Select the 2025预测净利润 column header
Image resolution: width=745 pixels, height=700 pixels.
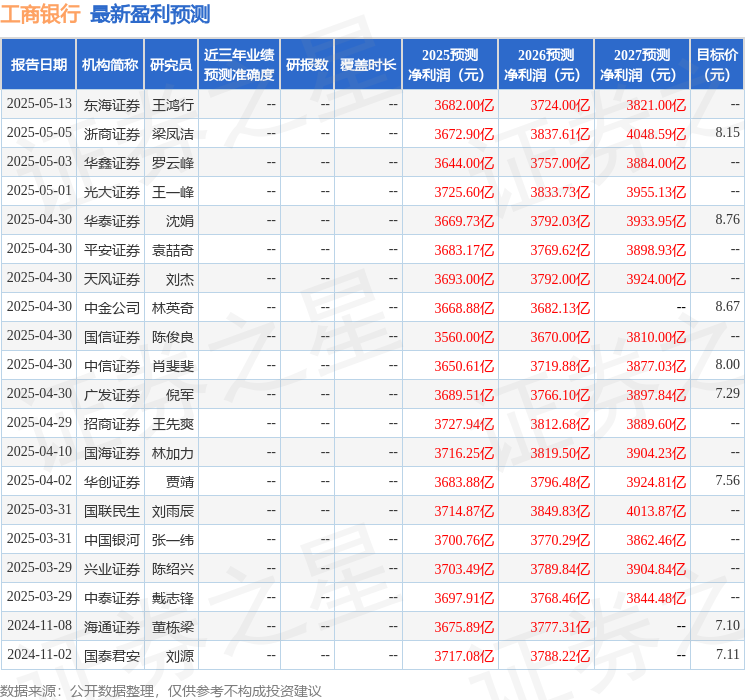(450, 65)
